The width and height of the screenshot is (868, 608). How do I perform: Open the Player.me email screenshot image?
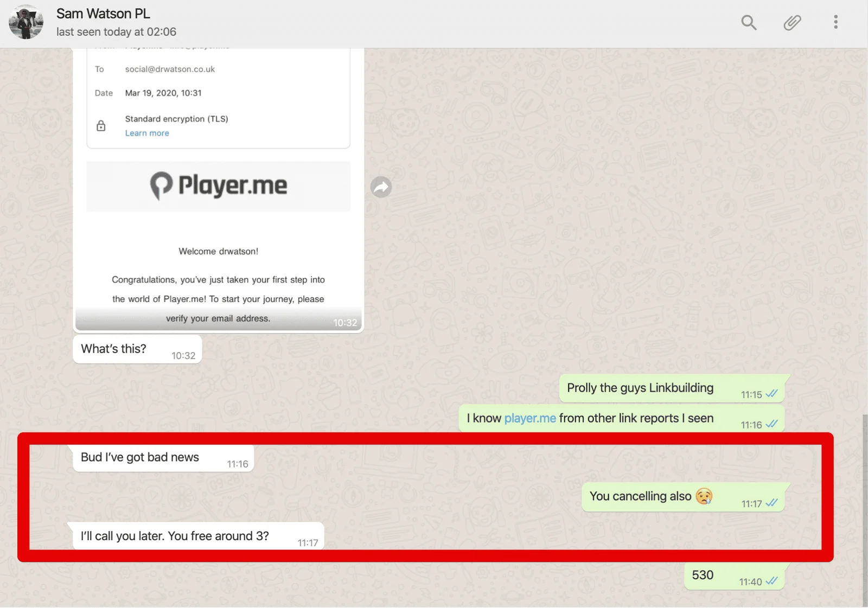[219, 190]
